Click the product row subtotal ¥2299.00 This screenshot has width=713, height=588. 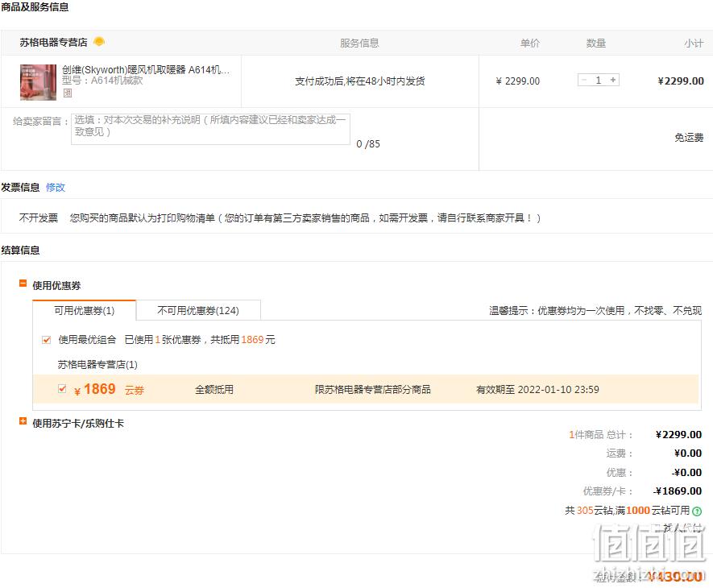click(x=681, y=81)
